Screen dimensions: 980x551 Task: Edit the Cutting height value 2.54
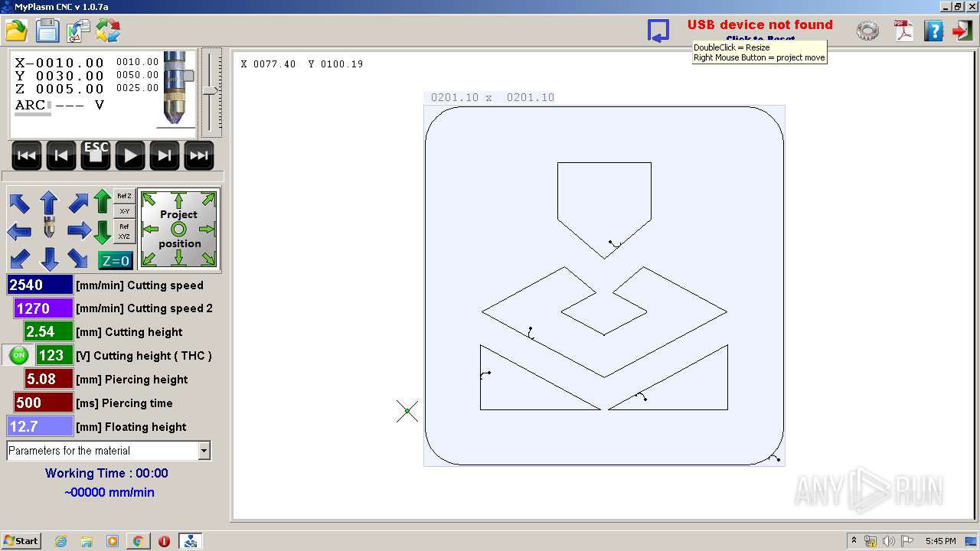click(x=48, y=332)
